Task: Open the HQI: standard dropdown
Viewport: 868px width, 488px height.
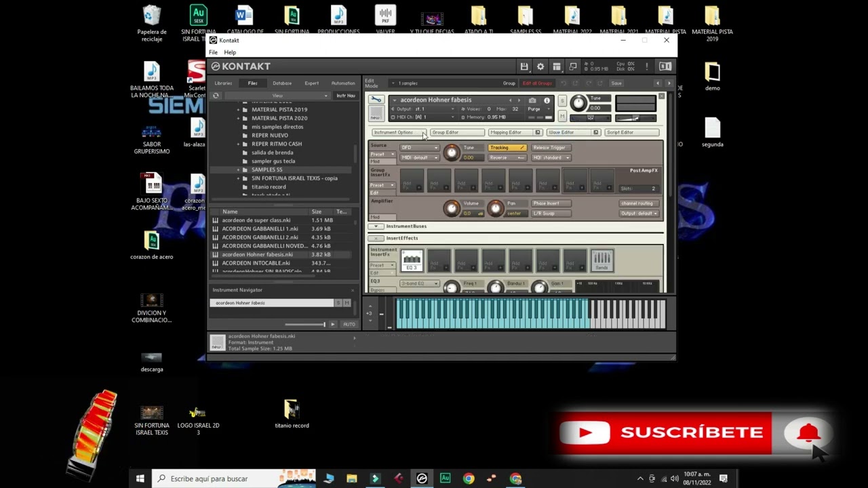Action: (x=551, y=158)
